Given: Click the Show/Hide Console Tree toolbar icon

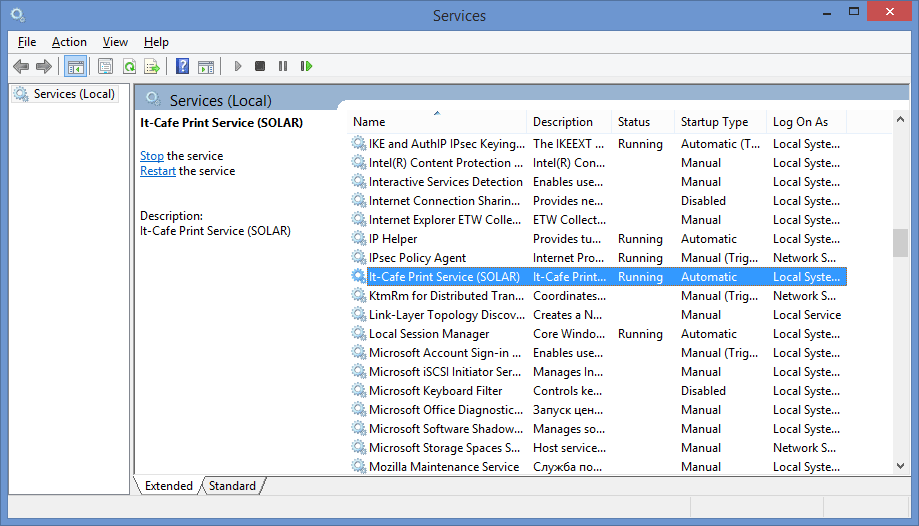Looking at the screenshot, I should (75, 67).
